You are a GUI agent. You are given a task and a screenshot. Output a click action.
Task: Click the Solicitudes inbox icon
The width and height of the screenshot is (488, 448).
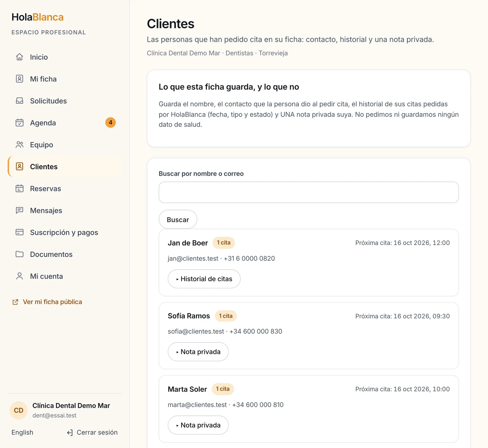[x=20, y=101]
